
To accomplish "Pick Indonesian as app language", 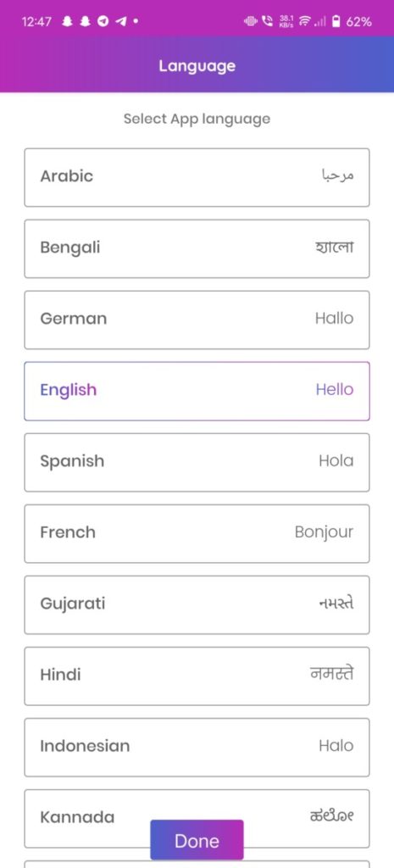I will [x=197, y=748].
